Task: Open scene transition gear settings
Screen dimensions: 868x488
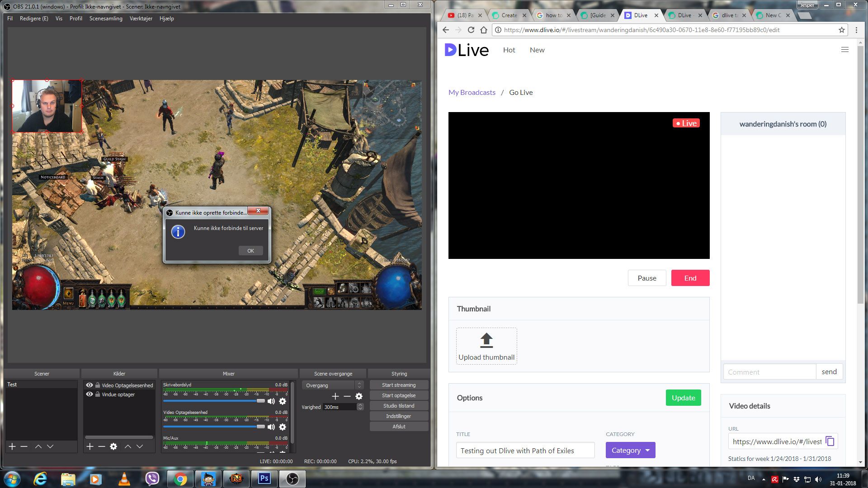Action: click(359, 396)
